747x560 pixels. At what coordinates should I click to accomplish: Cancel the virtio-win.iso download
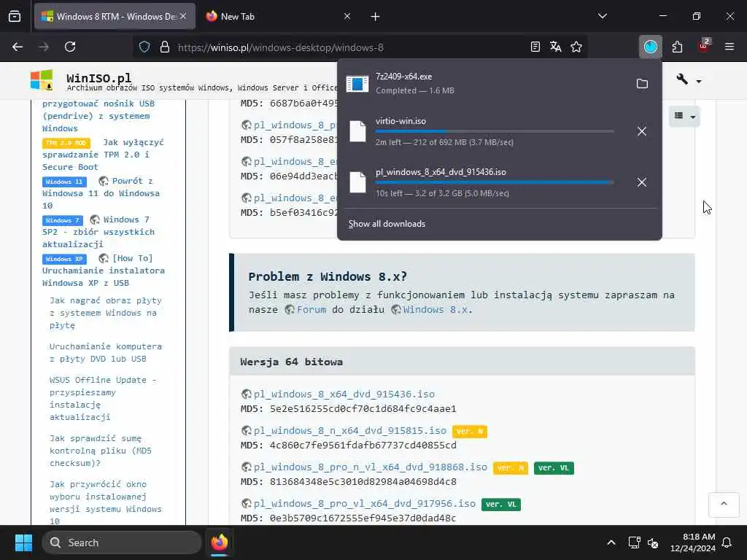click(x=642, y=131)
